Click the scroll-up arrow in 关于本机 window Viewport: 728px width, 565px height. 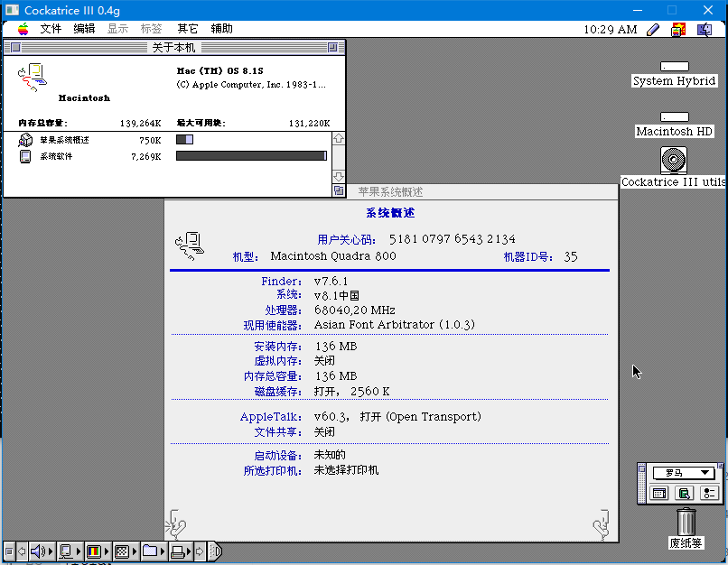coord(339,139)
